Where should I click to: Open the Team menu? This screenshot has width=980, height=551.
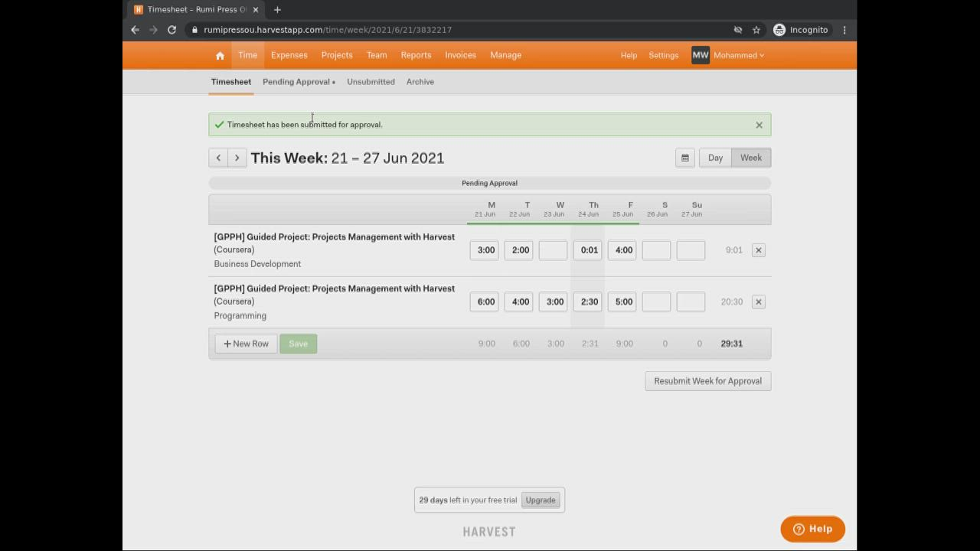pyautogui.click(x=377, y=55)
